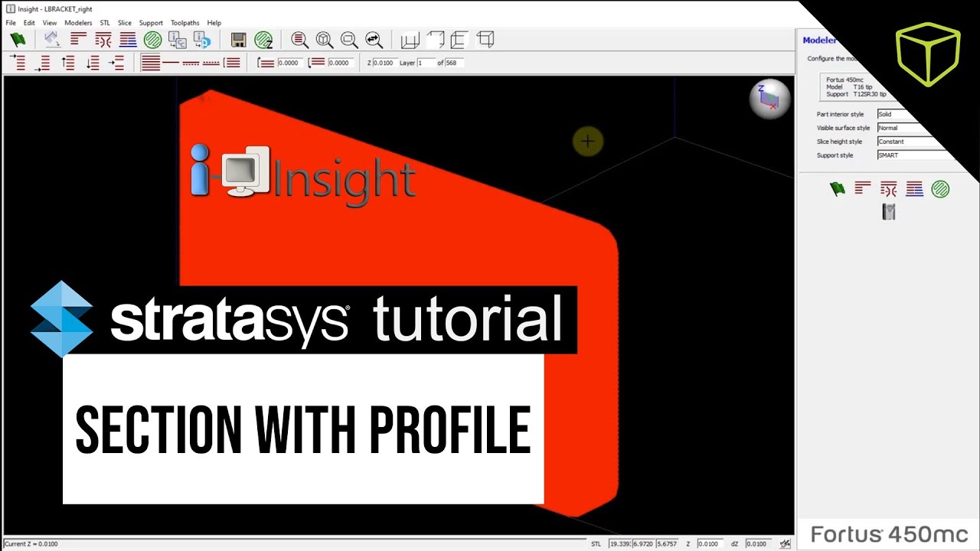This screenshot has height=551, width=980.
Task: Click the zoom window magnifier icon
Action: coord(349,40)
